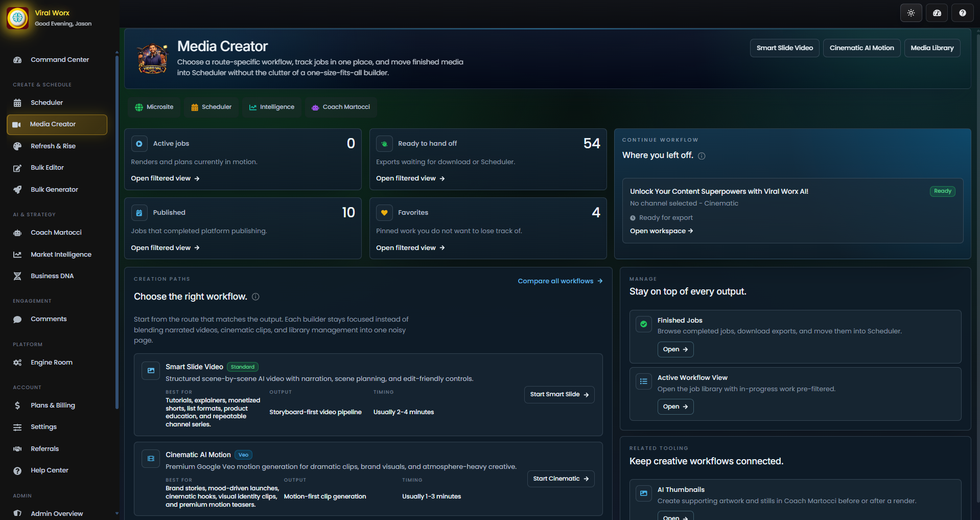Open Command Center in the sidebar
Screen dimensions: 980x520
pyautogui.click(x=57, y=60)
